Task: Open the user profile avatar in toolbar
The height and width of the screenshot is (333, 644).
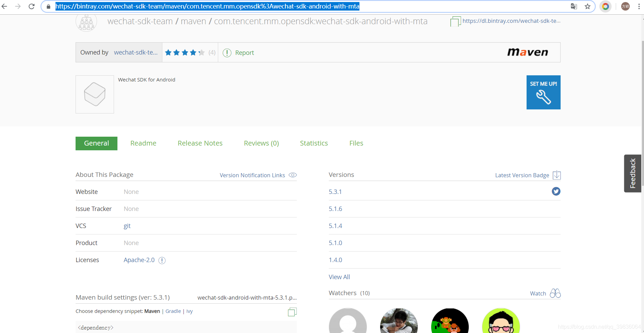Action: 626,6
